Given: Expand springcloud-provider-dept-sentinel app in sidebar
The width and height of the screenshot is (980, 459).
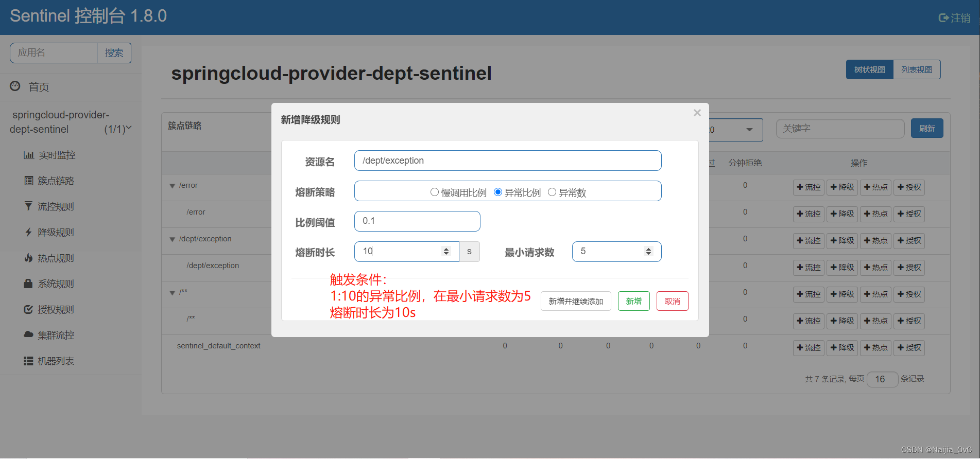Looking at the screenshot, I should pyautogui.click(x=71, y=122).
